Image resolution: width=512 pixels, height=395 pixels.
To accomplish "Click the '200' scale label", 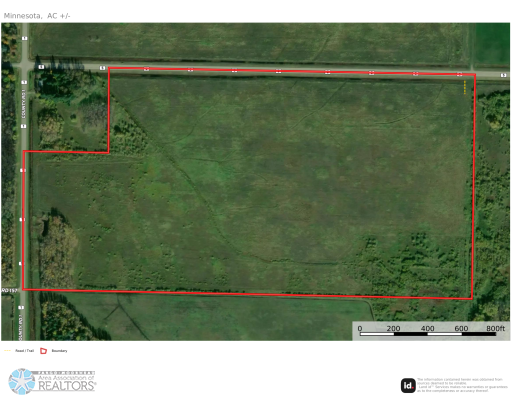I will [x=393, y=328].
